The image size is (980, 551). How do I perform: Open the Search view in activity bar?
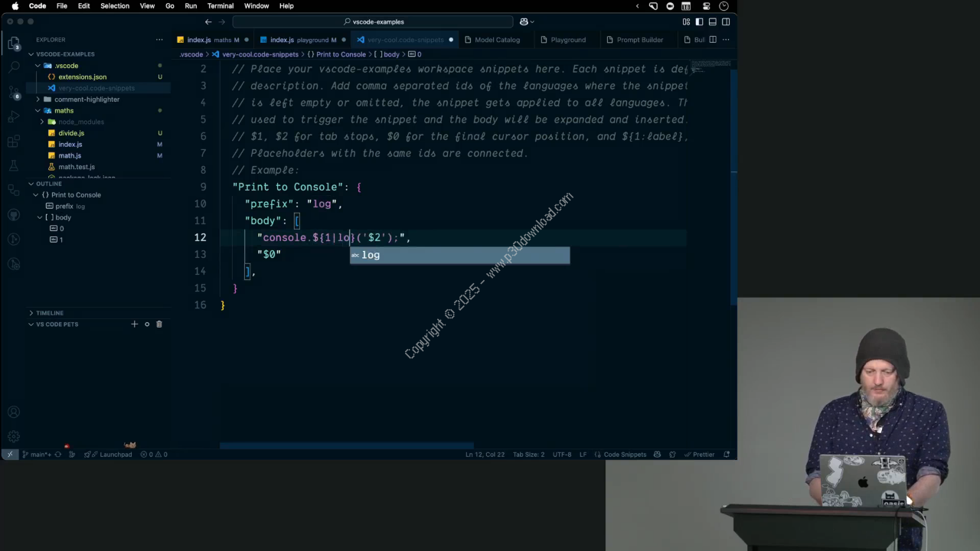(x=14, y=67)
